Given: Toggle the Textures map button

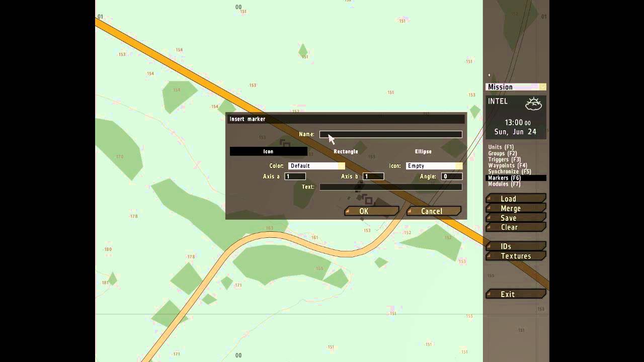Looking at the screenshot, I should 516,256.
